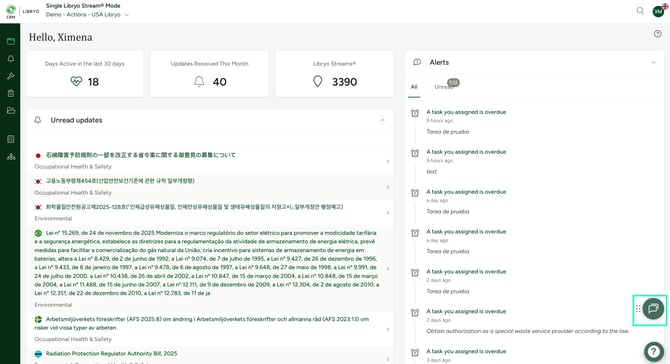Open the Korean 454 update using its chevron

pyautogui.click(x=388, y=187)
